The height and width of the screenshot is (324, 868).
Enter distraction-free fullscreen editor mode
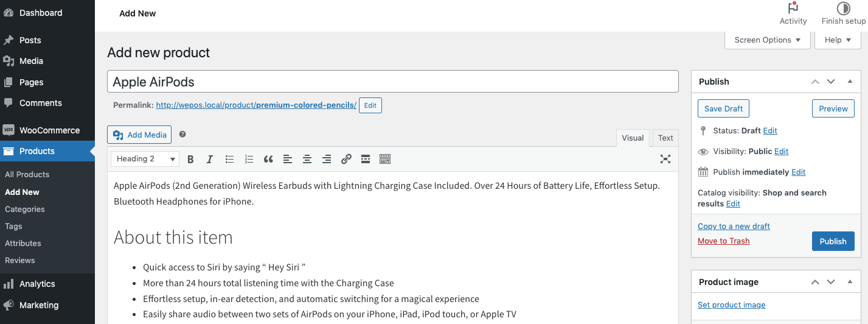(x=665, y=159)
